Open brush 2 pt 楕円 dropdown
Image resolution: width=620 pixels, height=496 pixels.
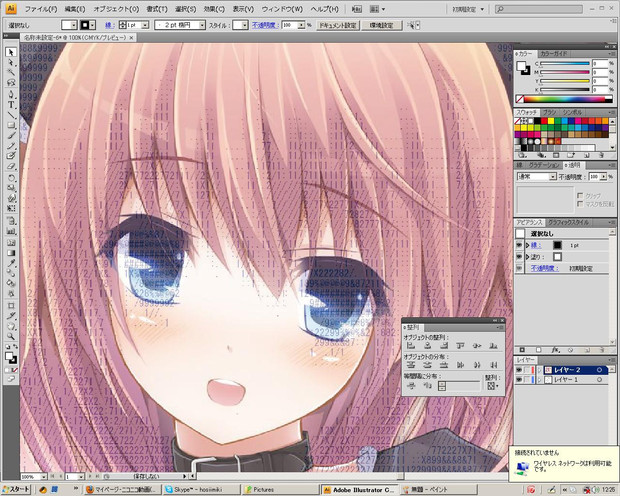(202, 25)
